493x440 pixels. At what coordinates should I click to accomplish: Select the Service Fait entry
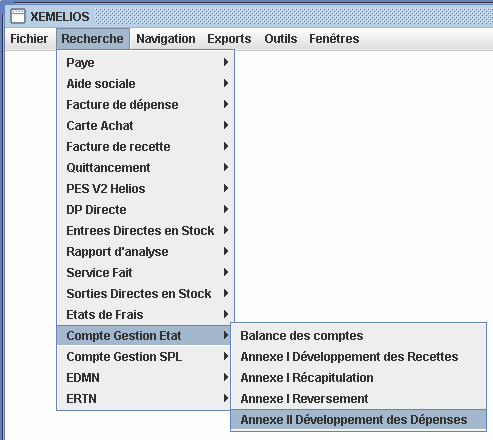[x=146, y=272]
